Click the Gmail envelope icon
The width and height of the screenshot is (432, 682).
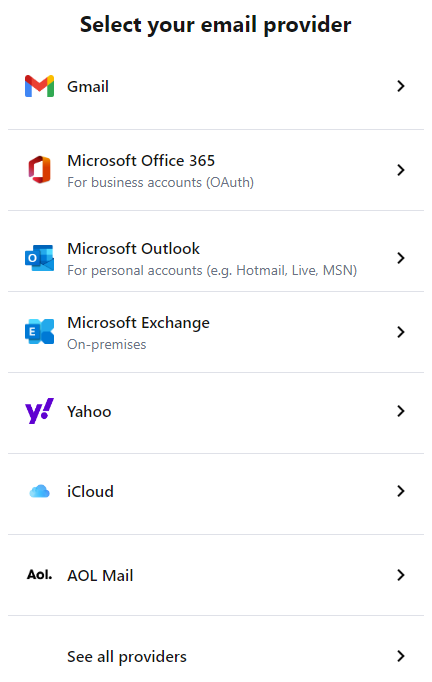[x=39, y=86]
